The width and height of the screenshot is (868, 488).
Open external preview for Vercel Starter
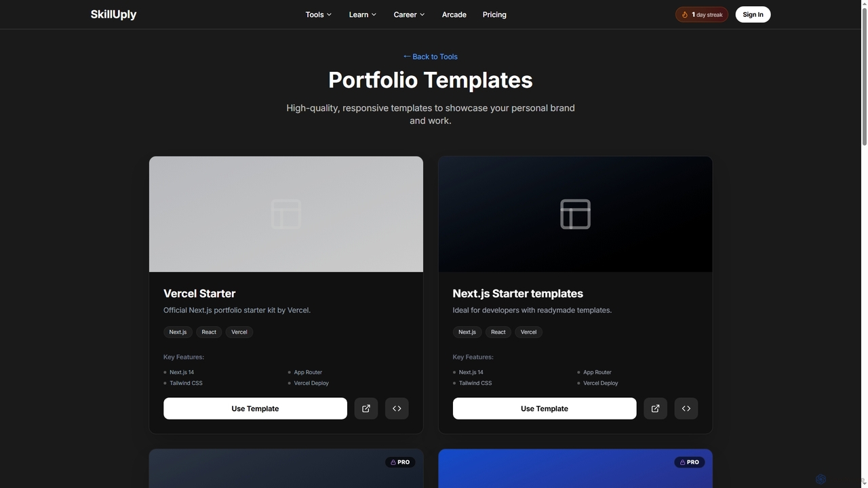pos(366,409)
